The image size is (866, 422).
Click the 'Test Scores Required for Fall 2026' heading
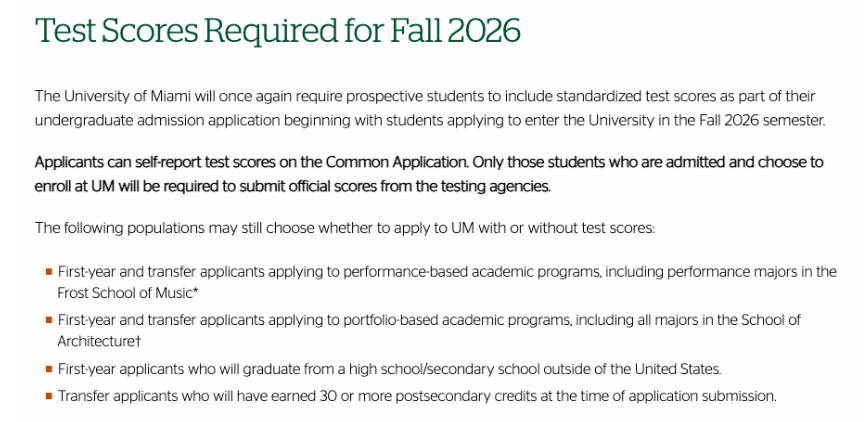tap(278, 30)
